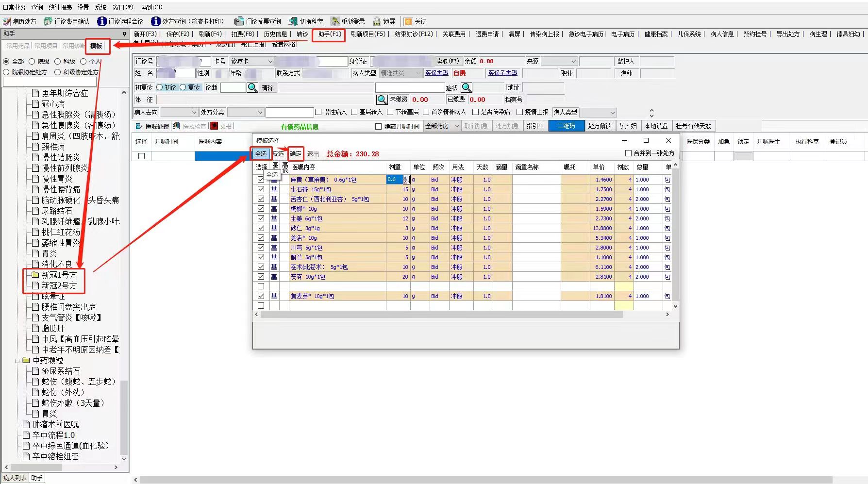Image resolution: width=868 pixels, height=484 pixels.
Task: Switch to 病人列表 bottom tab
Action: pos(15,478)
